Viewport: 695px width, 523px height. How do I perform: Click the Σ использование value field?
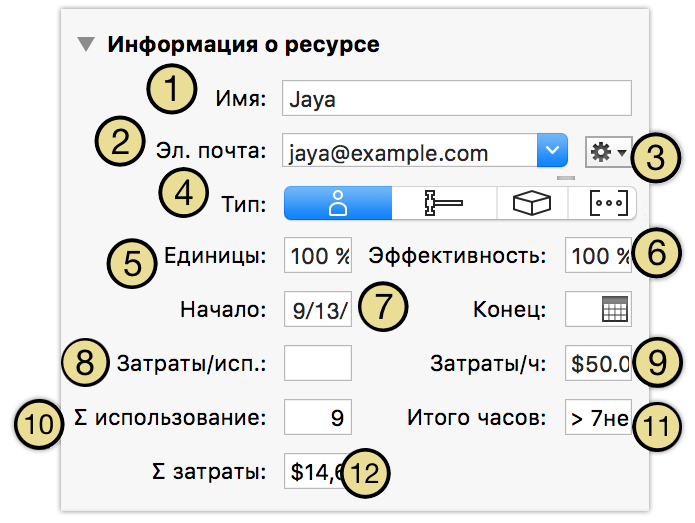coord(318,417)
